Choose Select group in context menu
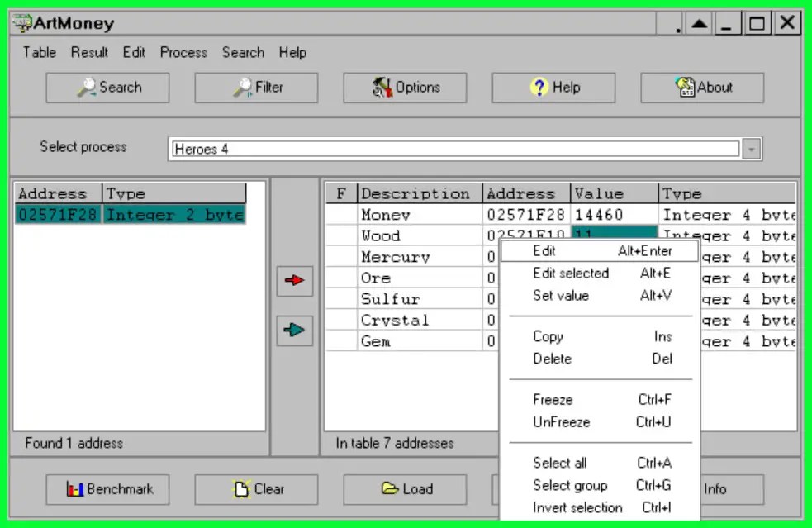Viewport: 812px width, 528px height. click(x=600, y=486)
